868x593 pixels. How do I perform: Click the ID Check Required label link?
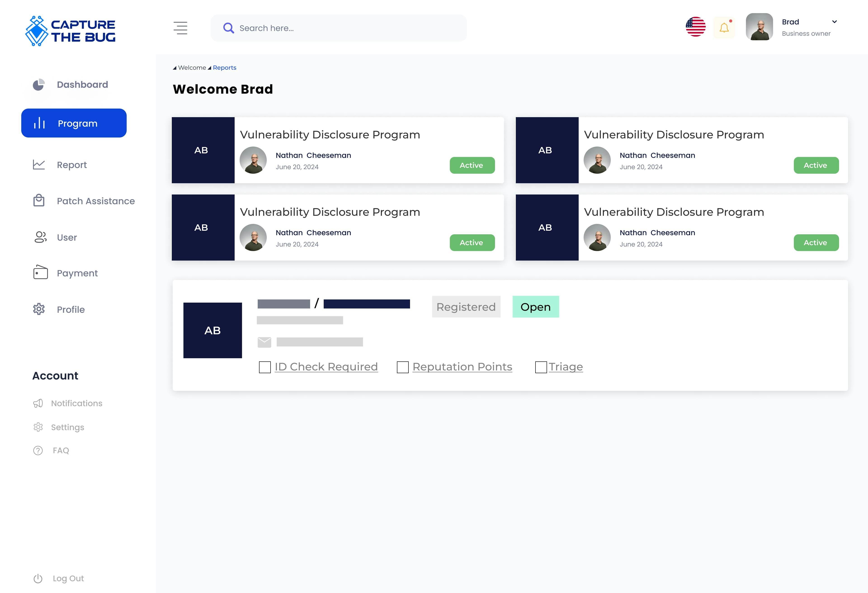click(x=326, y=367)
